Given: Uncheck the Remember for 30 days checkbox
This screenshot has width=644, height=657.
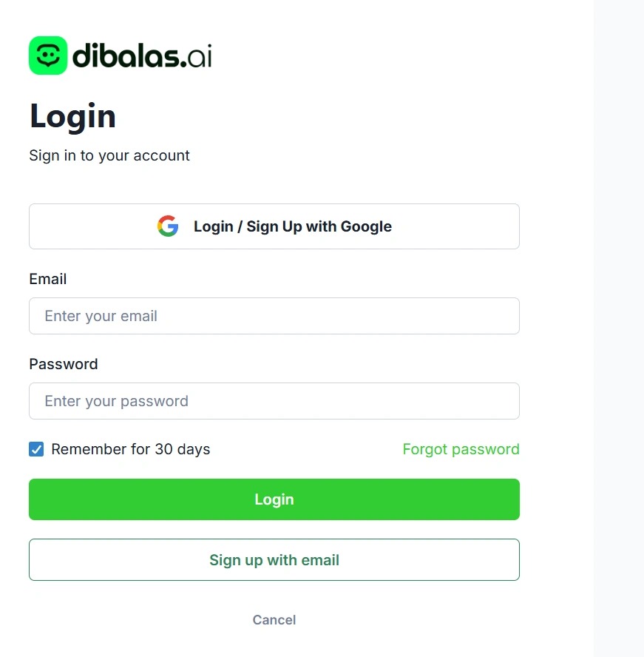Looking at the screenshot, I should 36,449.
